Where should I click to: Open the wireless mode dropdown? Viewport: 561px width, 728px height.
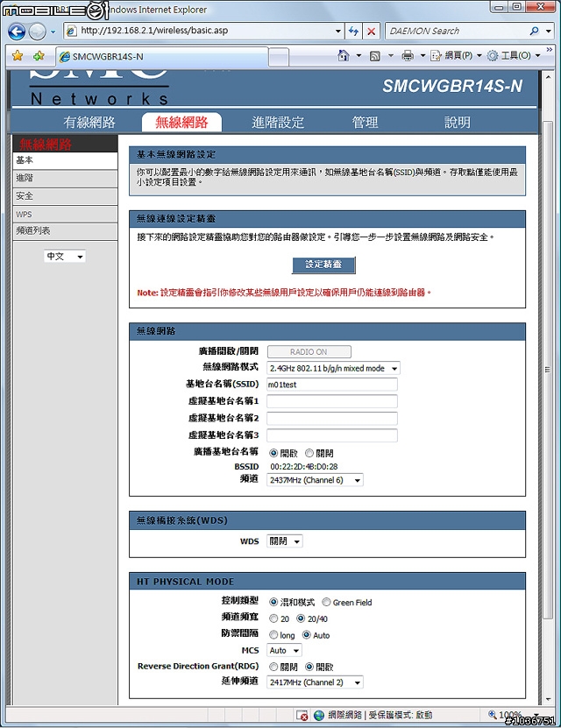[x=333, y=368]
